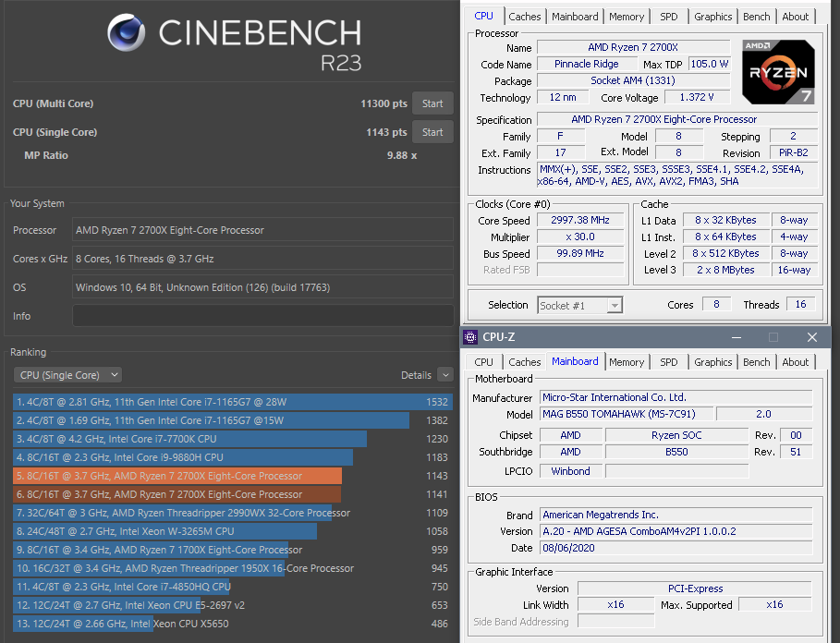Viewport: 840px width, 643px height.
Task: Open SPD tab in upper CPU-Z window
Action: [668, 17]
